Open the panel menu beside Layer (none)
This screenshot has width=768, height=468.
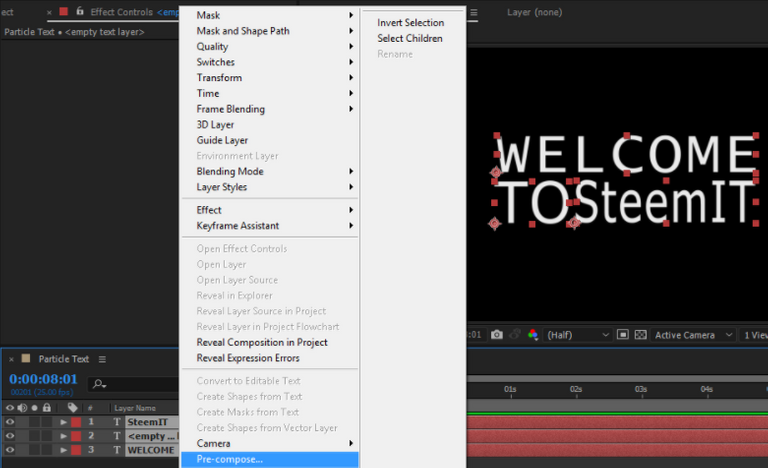coord(474,12)
